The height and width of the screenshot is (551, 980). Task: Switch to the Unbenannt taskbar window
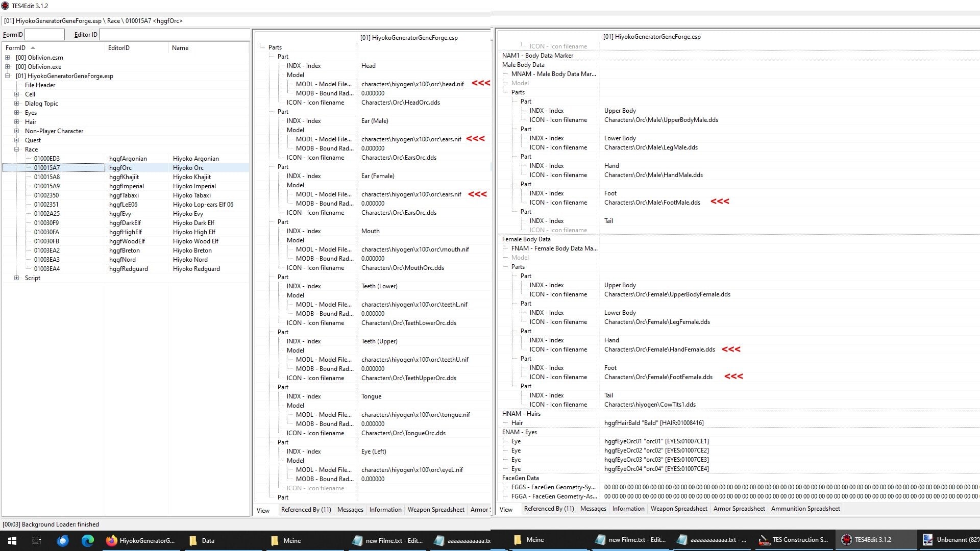(950, 540)
